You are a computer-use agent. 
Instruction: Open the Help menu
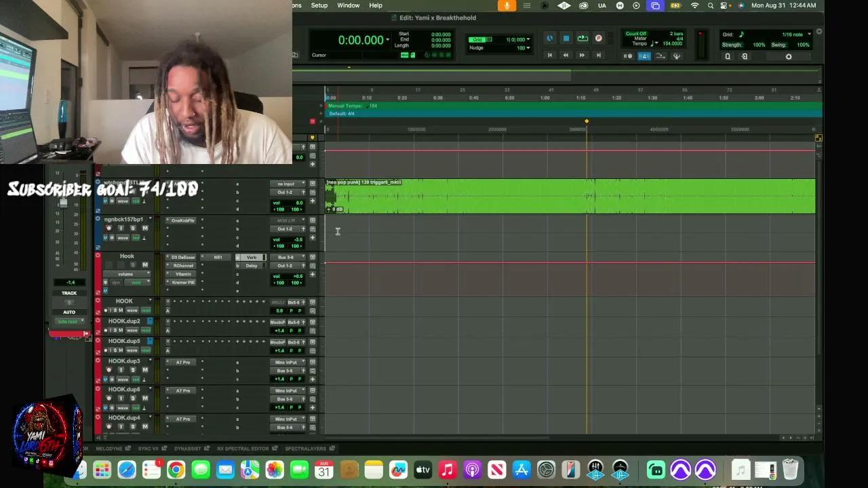376,5
